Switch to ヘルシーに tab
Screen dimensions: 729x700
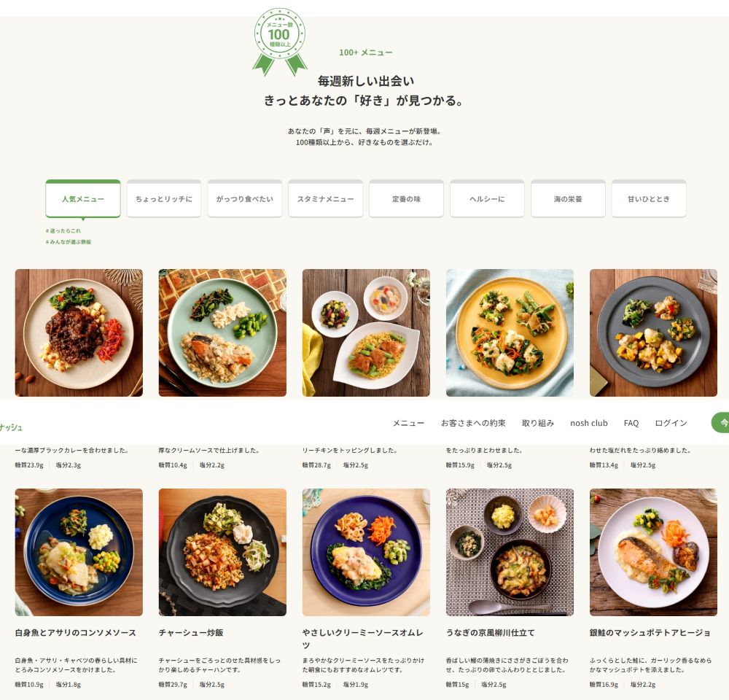coord(487,198)
